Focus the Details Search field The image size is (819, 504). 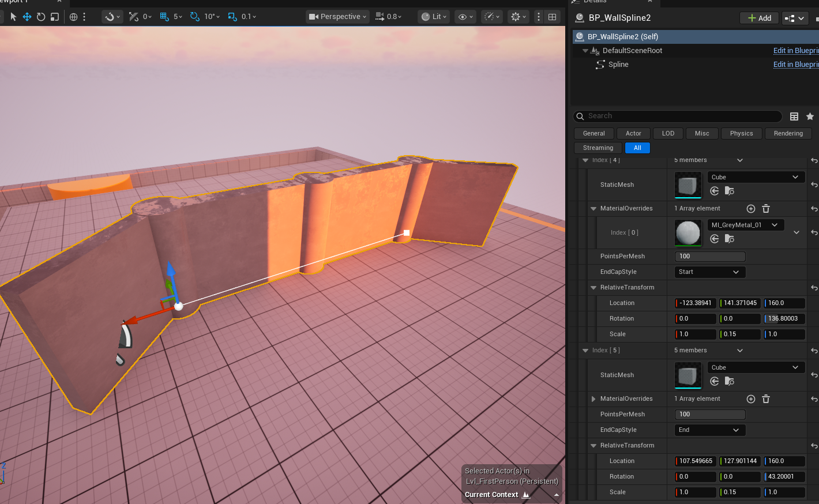[678, 116]
